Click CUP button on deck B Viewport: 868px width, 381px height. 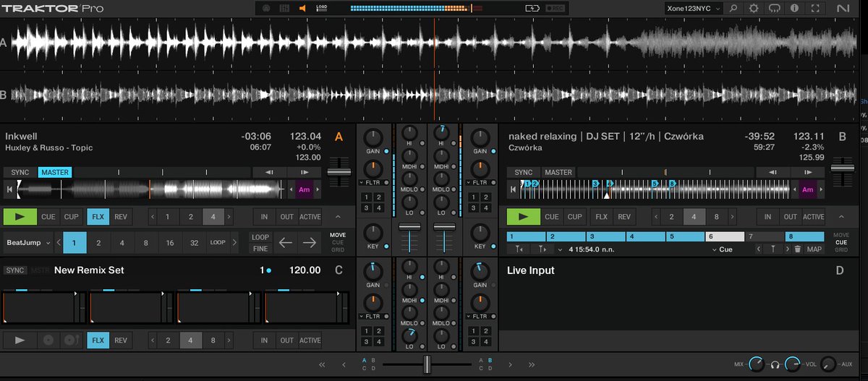[575, 216]
